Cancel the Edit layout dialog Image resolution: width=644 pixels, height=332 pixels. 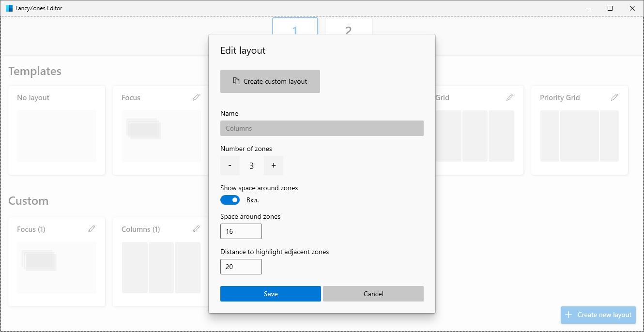pos(373,294)
